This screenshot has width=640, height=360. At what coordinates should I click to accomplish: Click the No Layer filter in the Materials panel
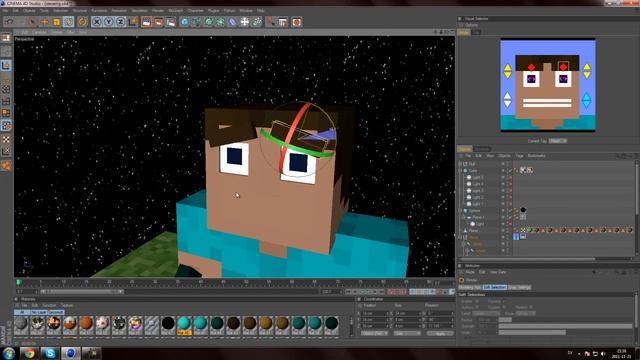39,312
